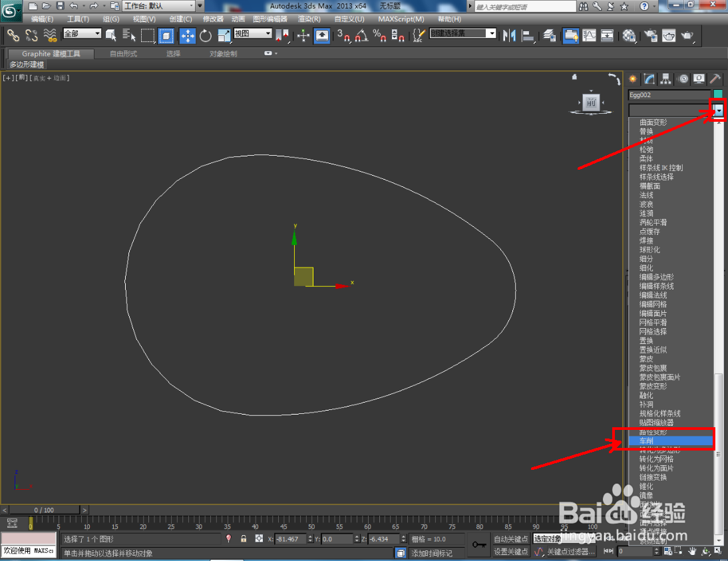Open the Help icon dropdown arrow

point(653,6)
